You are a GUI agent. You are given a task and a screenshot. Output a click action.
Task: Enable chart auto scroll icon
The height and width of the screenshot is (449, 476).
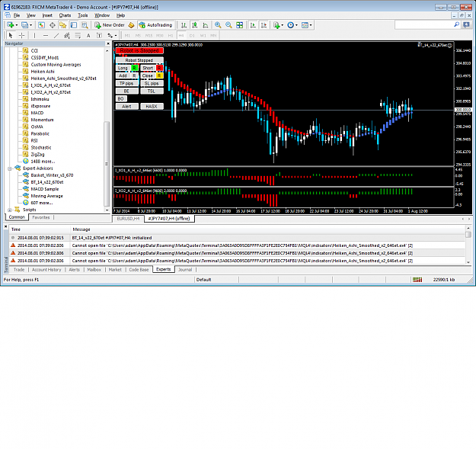[253, 25]
